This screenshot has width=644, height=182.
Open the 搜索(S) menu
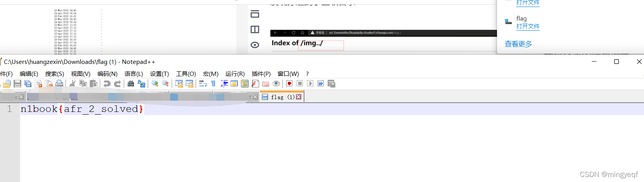(x=55, y=74)
